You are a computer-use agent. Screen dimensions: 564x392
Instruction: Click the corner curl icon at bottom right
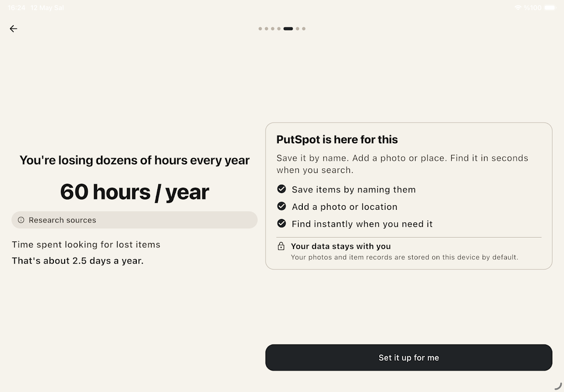coord(558,386)
